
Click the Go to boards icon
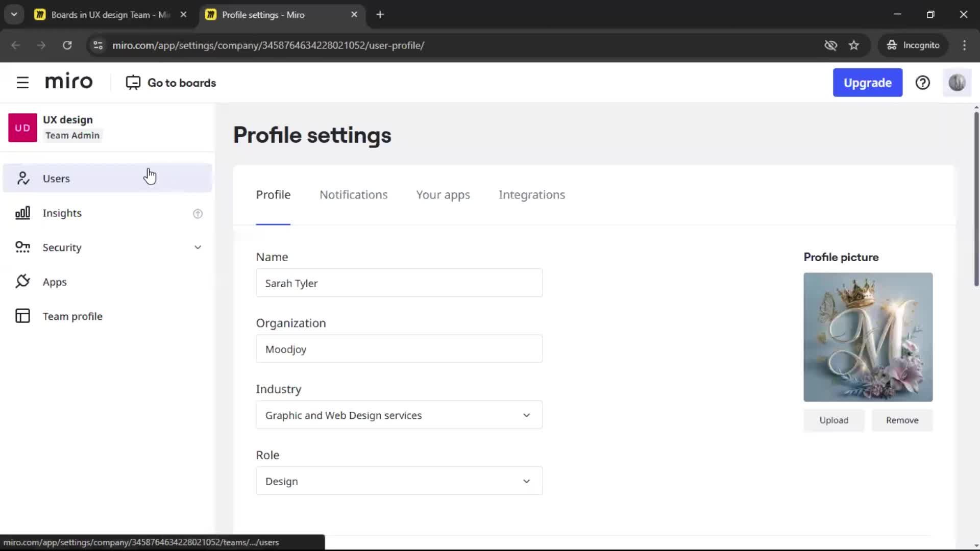(x=133, y=83)
